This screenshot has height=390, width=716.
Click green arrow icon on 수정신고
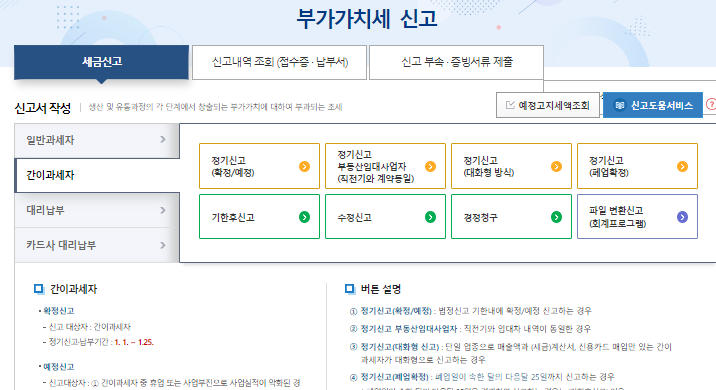430,217
